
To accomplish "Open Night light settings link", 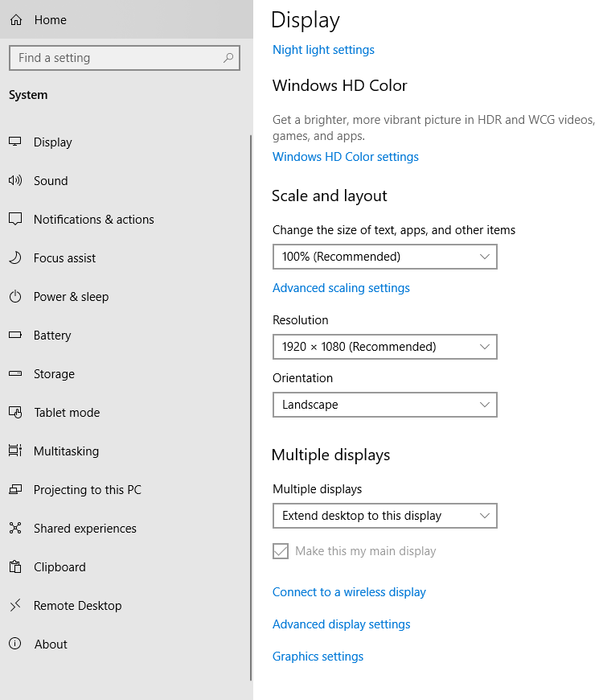I will [x=323, y=50].
